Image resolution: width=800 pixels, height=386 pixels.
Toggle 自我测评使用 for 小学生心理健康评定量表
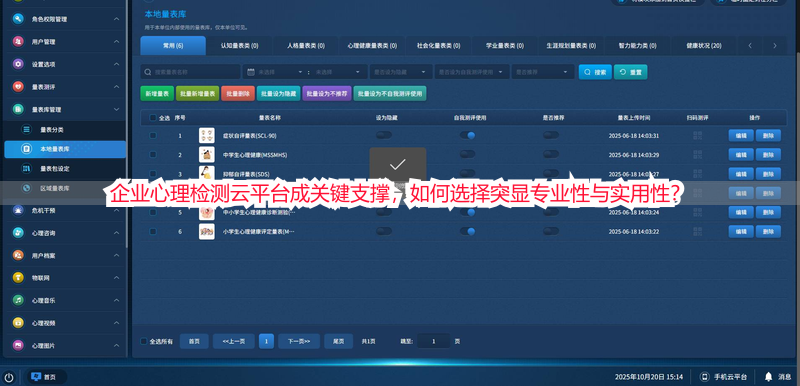(x=467, y=231)
